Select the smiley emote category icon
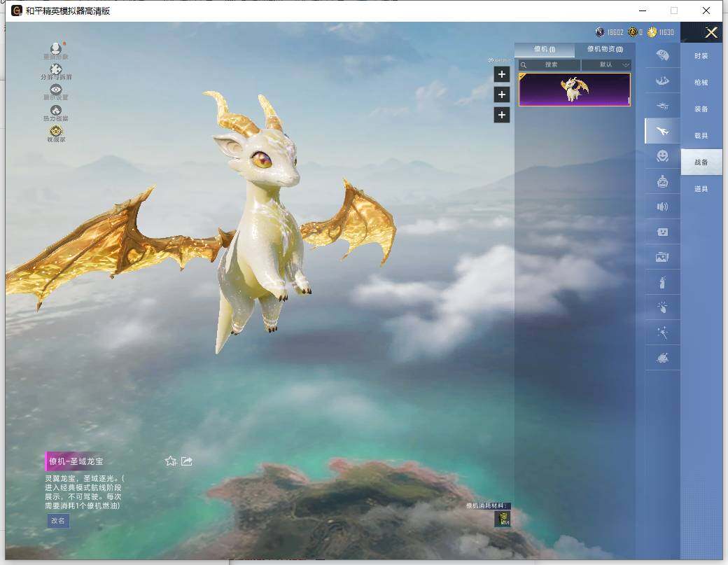 click(662, 156)
